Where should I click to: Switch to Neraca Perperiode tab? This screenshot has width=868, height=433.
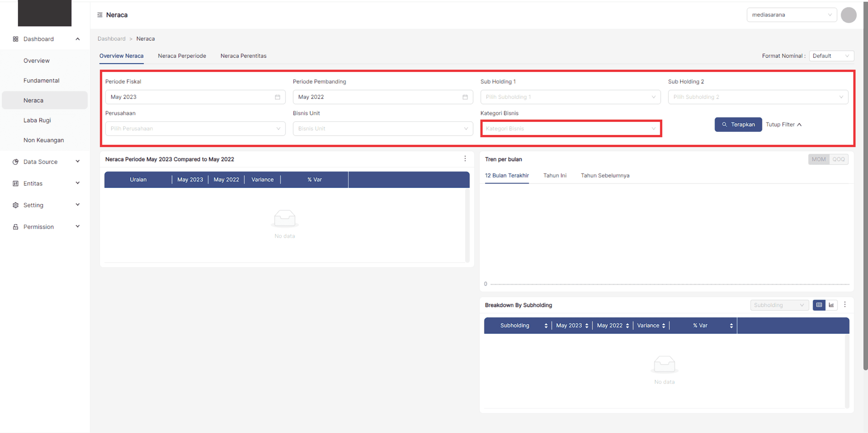coord(182,56)
